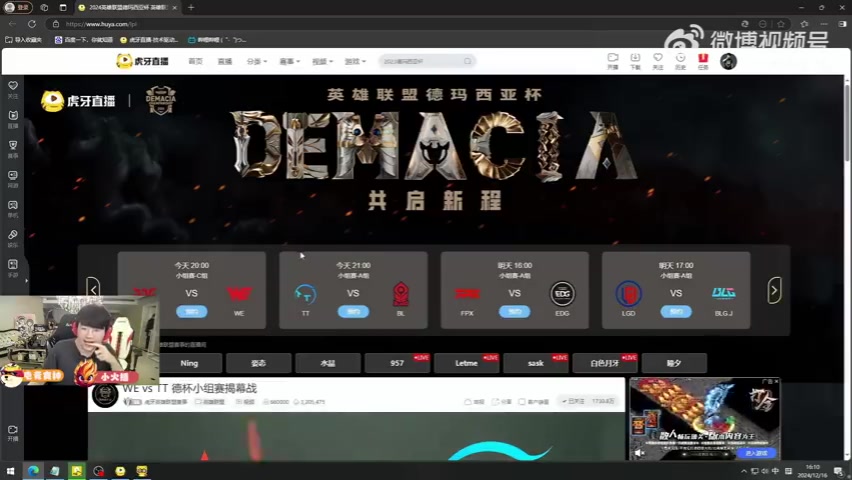Screen dimensions: 852x480
Task: Open the 关注 heart icon in sidebar
Action: (13, 90)
